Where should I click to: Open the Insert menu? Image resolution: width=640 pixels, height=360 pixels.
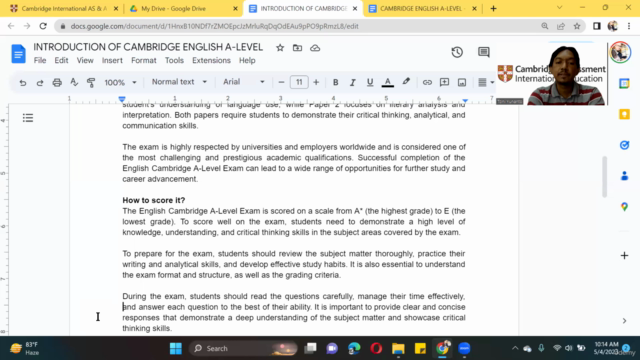click(x=112, y=60)
